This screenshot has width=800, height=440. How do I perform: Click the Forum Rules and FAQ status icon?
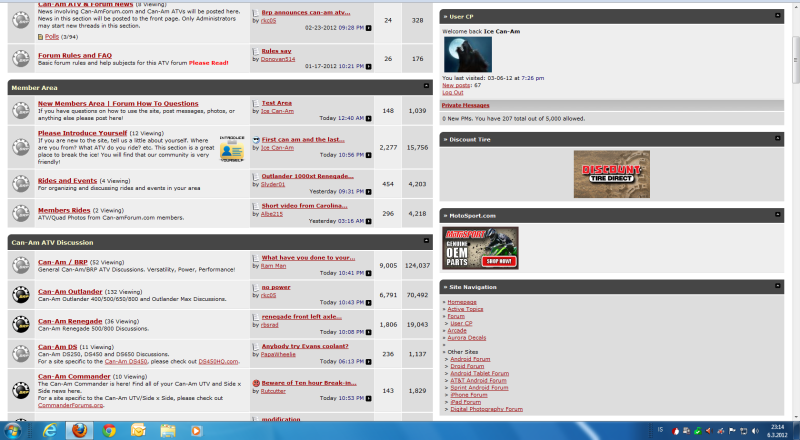(21, 58)
